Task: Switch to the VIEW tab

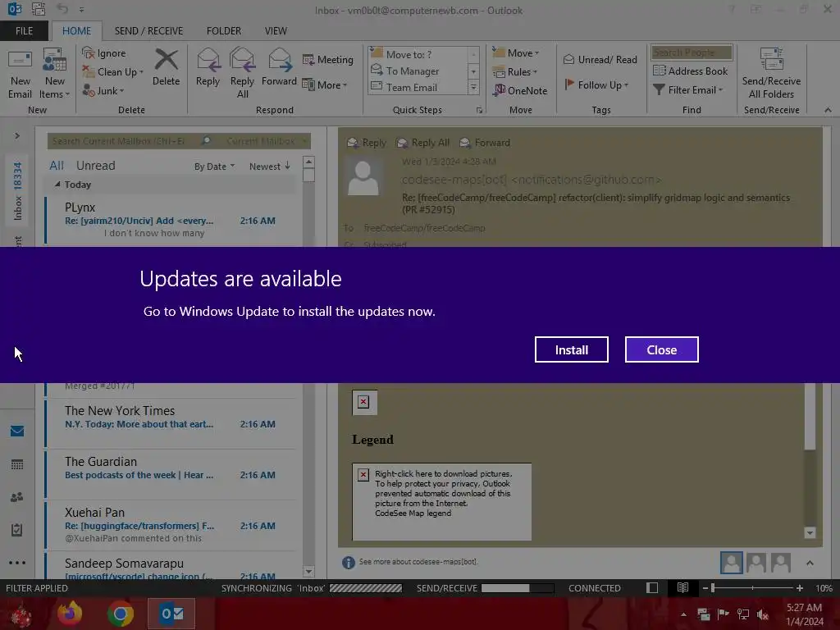Action: click(276, 31)
